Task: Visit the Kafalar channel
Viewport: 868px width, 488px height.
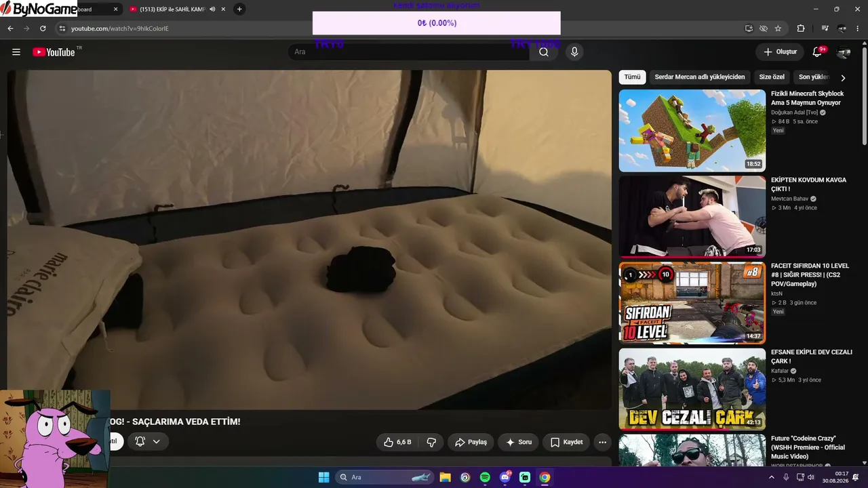Action: pyautogui.click(x=780, y=371)
